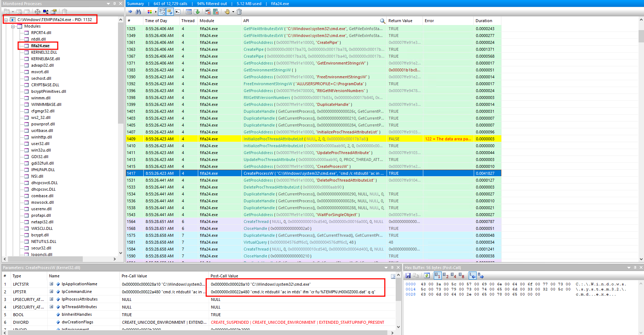Viewport: 644px width, 335px height.
Task: Click the dwCreationFlags parameter row
Action: (199, 322)
